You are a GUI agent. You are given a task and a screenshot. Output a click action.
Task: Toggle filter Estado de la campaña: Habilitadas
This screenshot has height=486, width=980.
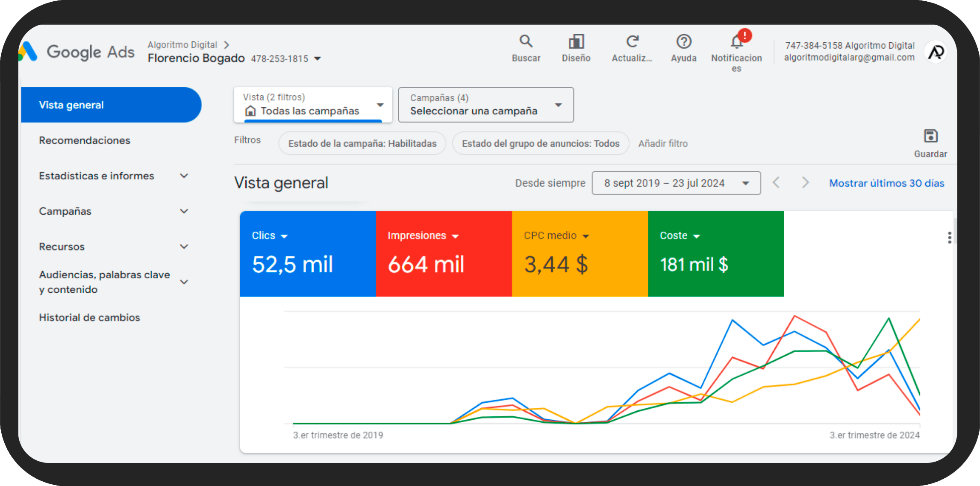[x=362, y=143]
